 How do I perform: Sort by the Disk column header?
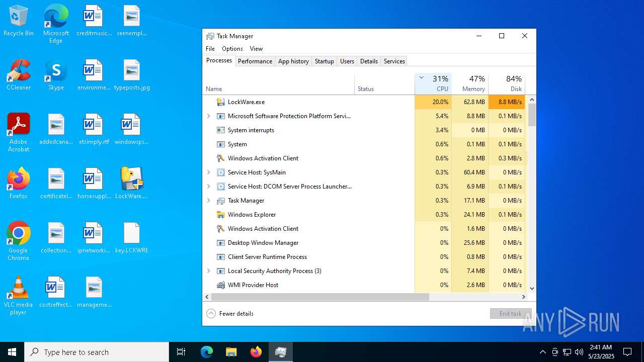(507, 83)
